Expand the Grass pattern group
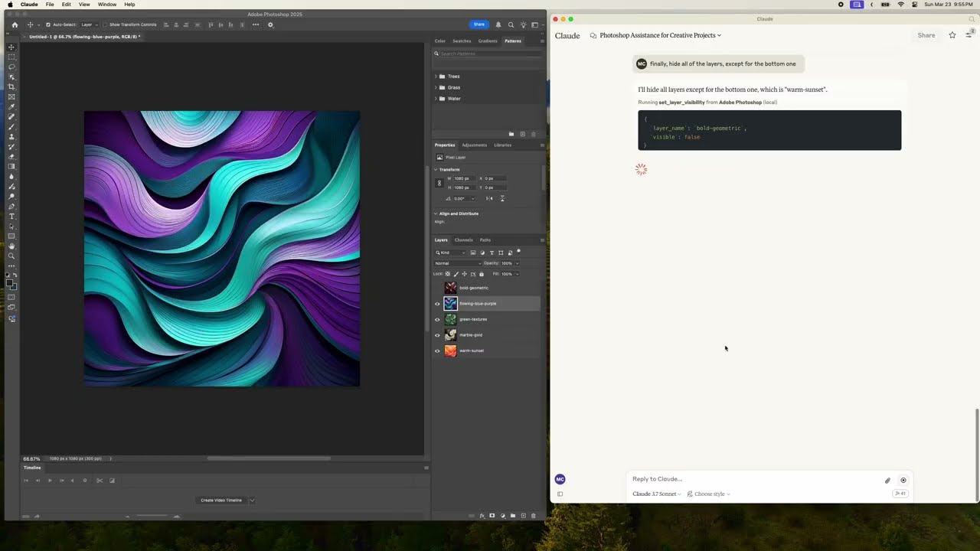 (x=436, y=87)
